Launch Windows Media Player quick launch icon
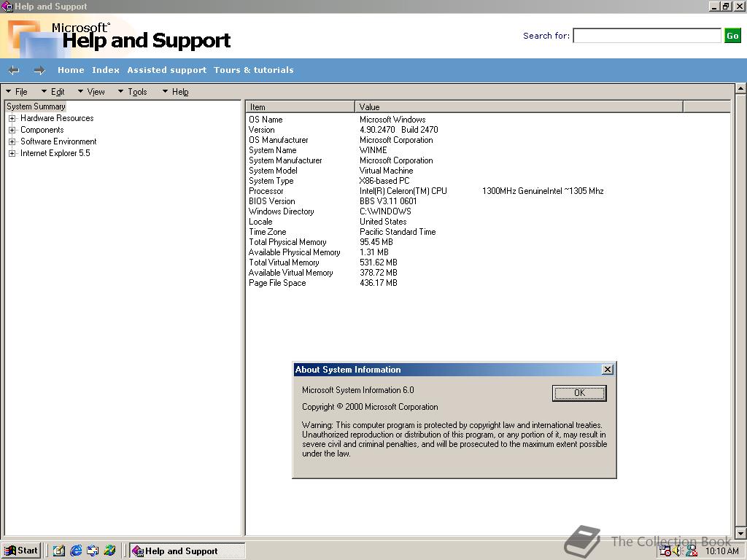The height and width of the screenshot is (560, 747). pos(109,551)
